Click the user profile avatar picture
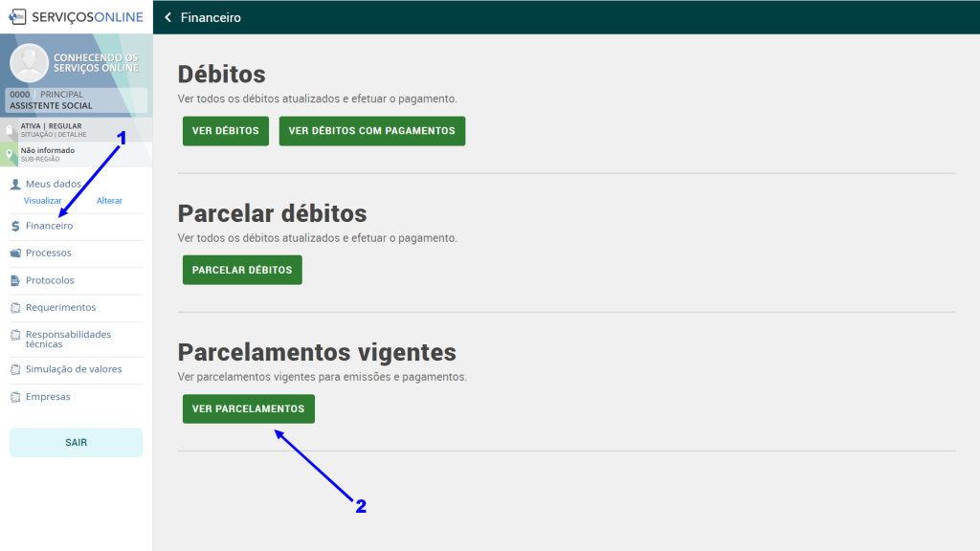The height and width of the screenshot is (551, 980). [29, 62]
